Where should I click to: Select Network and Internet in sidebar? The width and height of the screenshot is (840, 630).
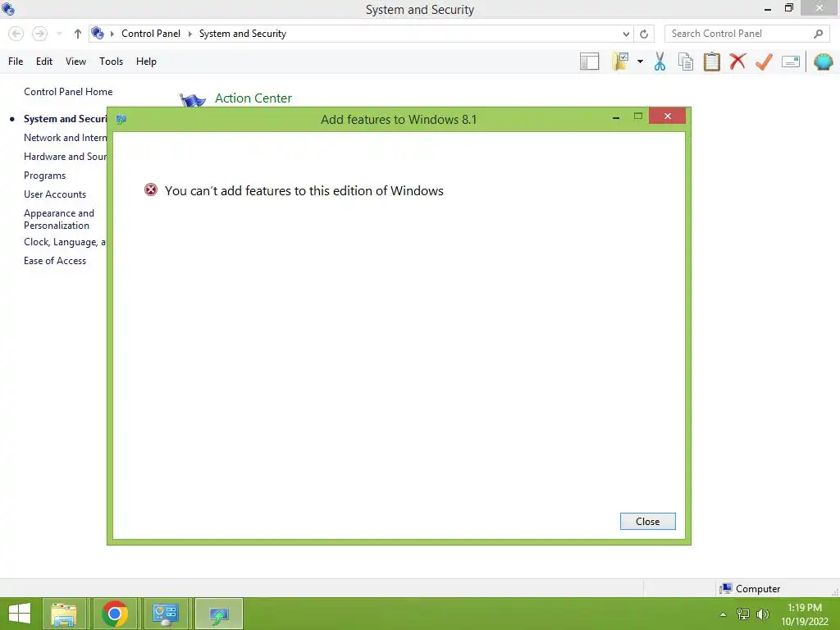[x=66, y=138]
